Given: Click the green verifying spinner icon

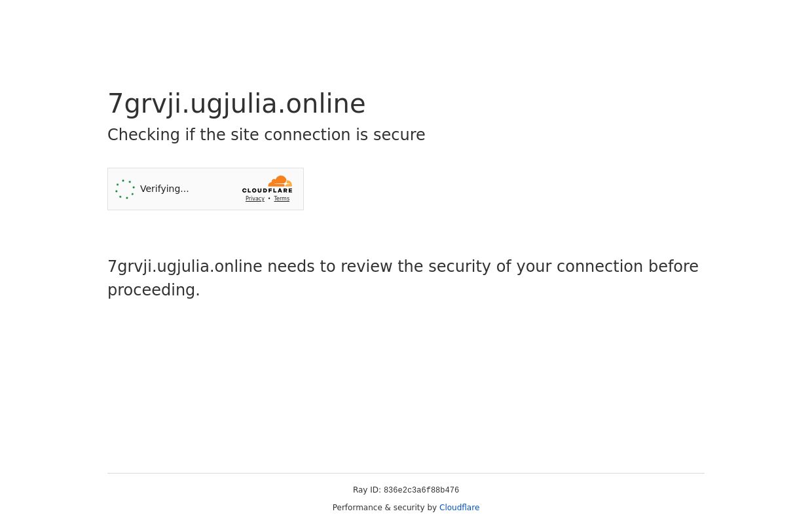Looking at the screenshot, I should tap(125, 189).
